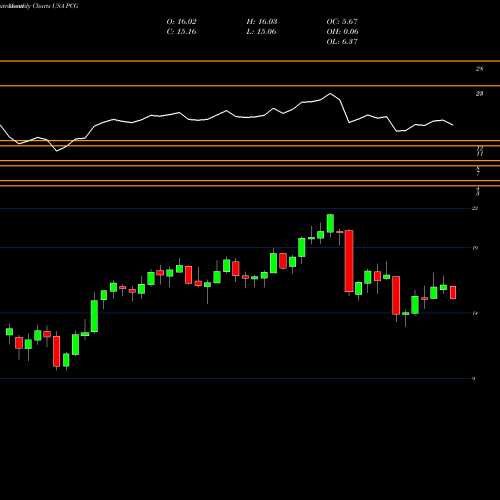Image resolution: width=500 pixels, height=500 pixels.
Task: Click the '19' price axis label
Action: [475, 248]
